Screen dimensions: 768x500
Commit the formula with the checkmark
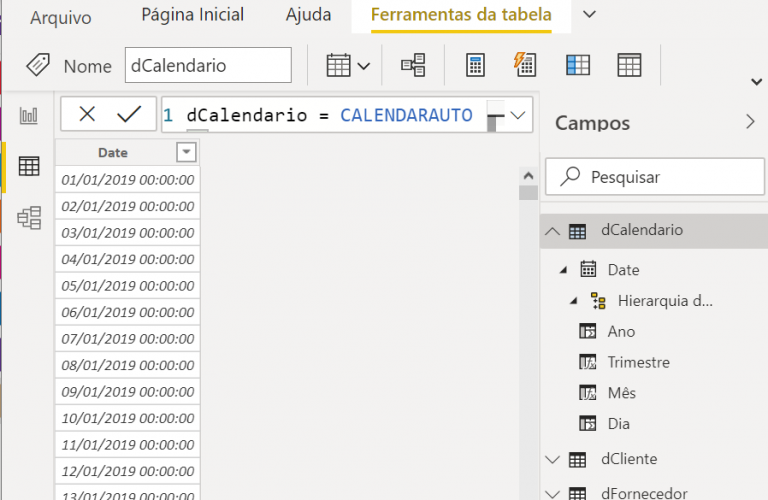[129, 115]
